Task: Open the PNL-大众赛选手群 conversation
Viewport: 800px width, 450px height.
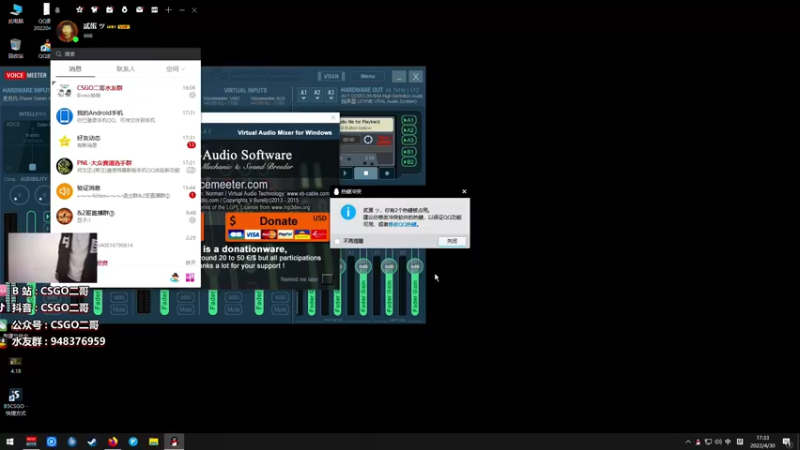Action: click(x=126, y=166)
